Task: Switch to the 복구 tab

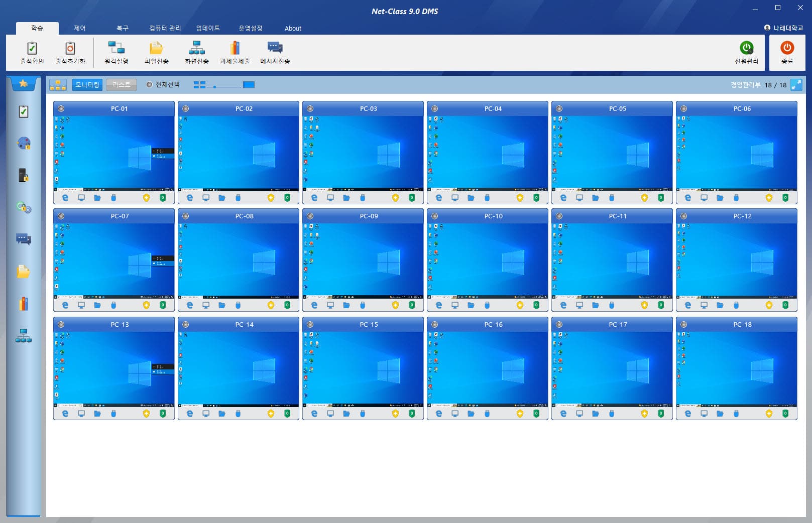Action: [123, 28]
